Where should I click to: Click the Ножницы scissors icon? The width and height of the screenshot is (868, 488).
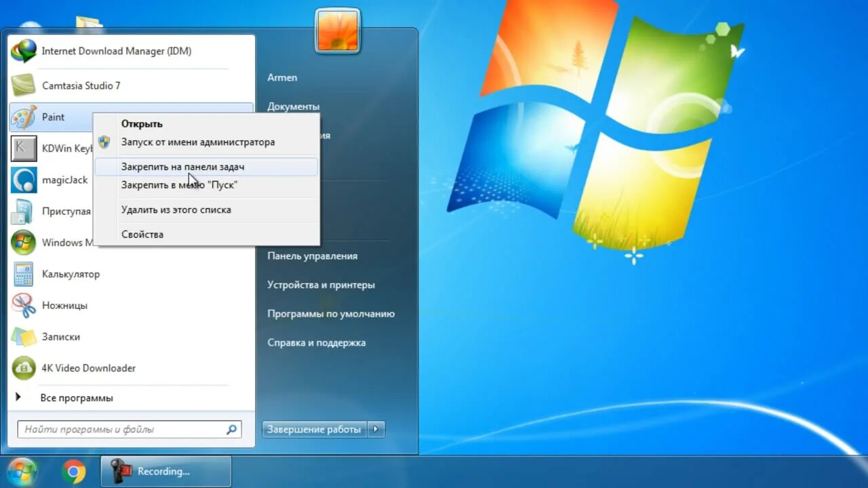pos(24,305)
